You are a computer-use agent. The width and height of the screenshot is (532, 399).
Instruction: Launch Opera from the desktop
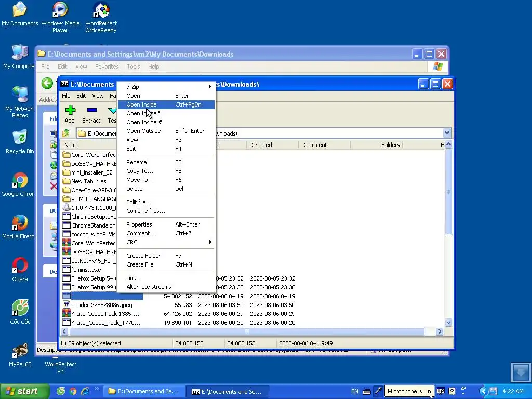[20, 270]
